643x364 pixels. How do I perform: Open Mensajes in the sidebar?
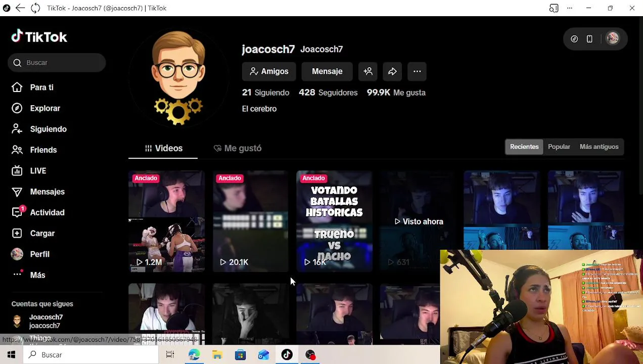click(47, 192)
